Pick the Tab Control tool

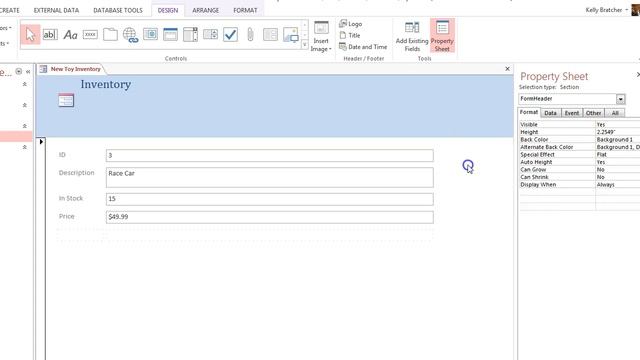click(110, 35)
